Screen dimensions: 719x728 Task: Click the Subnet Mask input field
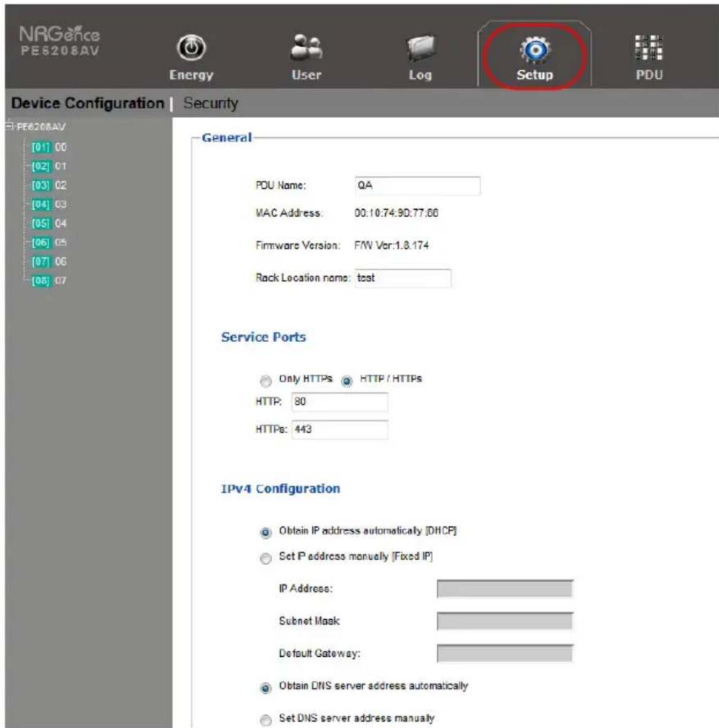tap(505, 621)
